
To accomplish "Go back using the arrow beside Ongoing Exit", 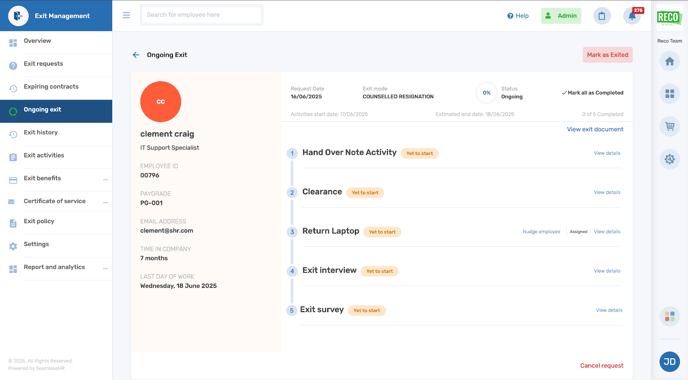I will coord(136,55).
